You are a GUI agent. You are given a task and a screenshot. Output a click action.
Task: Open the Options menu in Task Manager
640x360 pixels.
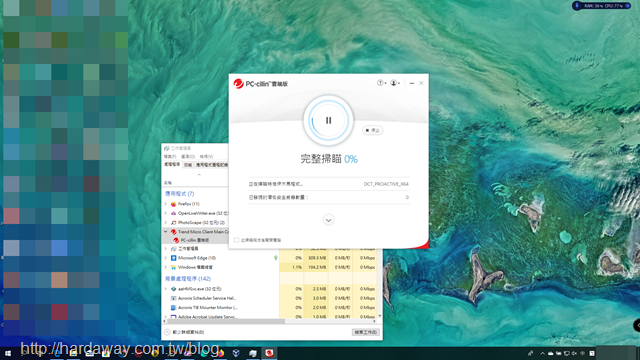coord(188,157)
